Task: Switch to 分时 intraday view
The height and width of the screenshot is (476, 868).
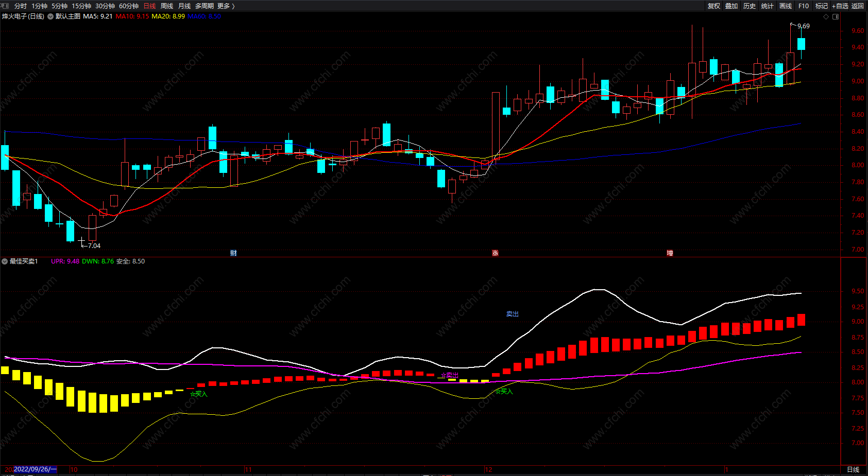Action: click(21, 6)
